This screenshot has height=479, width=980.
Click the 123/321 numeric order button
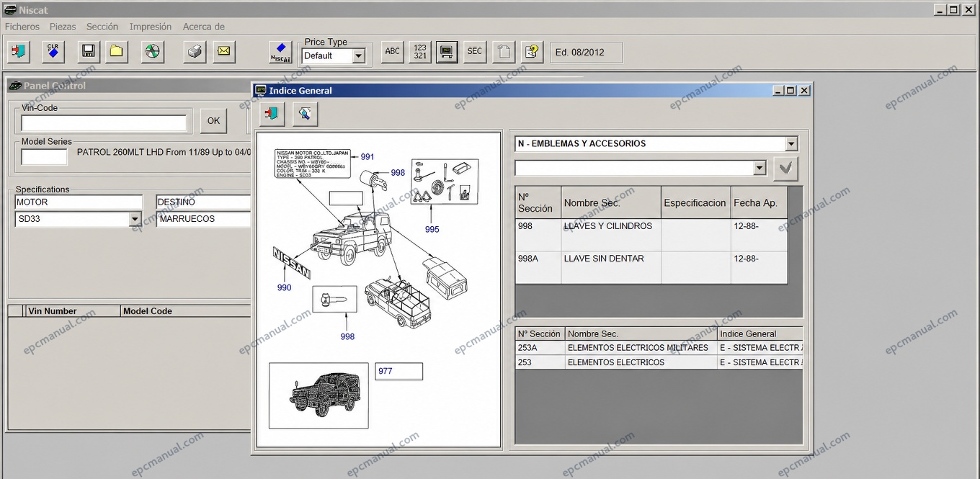420,51
